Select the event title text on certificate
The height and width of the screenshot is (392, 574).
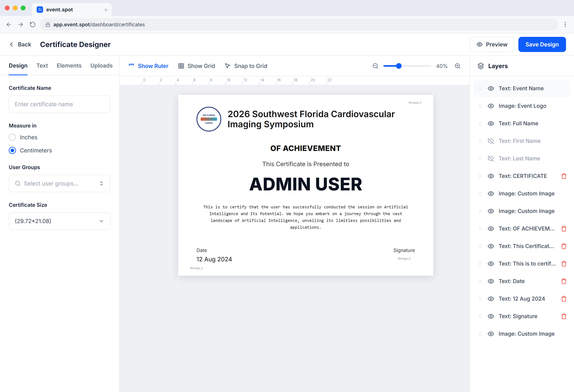311,119
